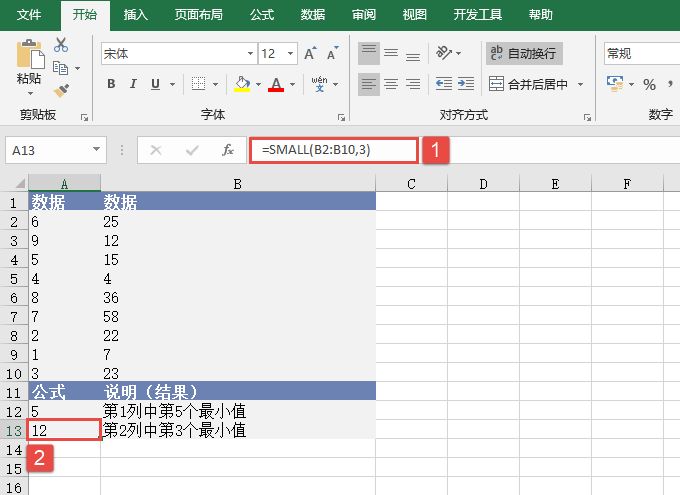Toggle 自动换行 wrap text

click(x=521, y=53)
